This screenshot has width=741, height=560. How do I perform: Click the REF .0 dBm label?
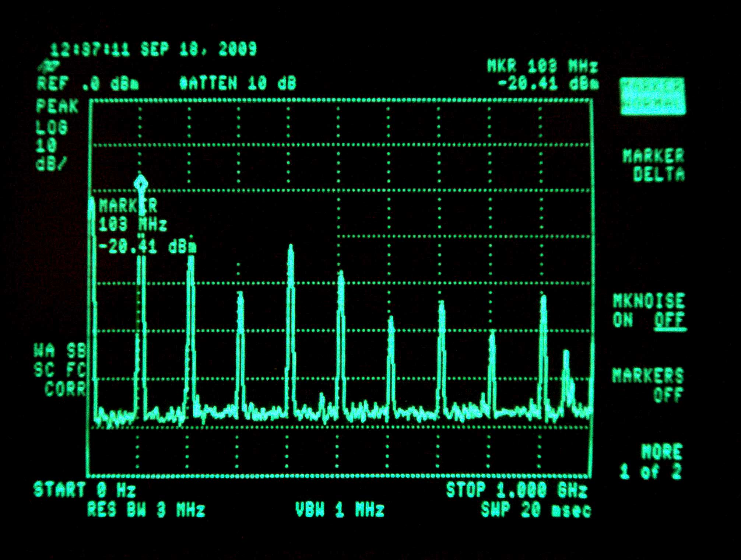88,84
